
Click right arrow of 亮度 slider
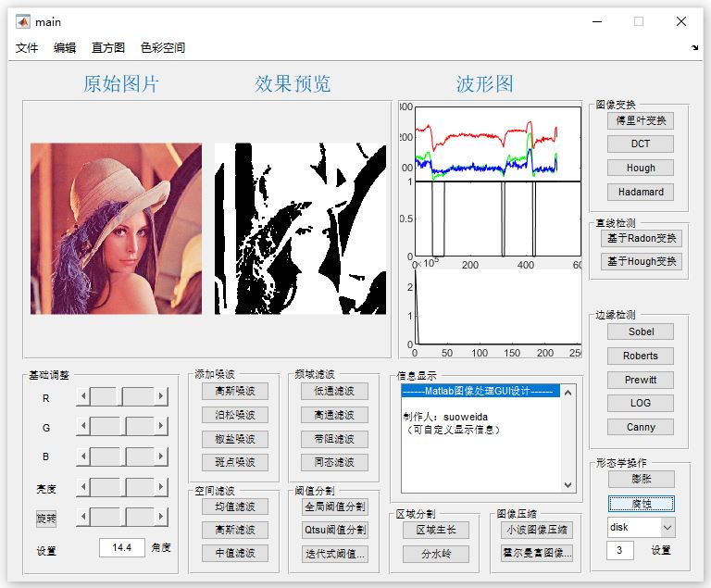point(161,487)
